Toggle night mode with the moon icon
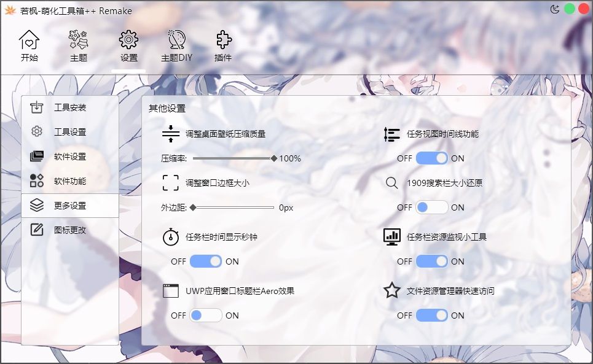593x364 pixels. click(555, 9)
